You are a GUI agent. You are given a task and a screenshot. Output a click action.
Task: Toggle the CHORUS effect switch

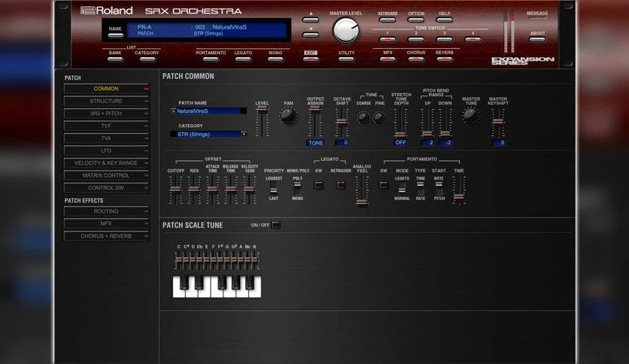click(x=416, y=59)
